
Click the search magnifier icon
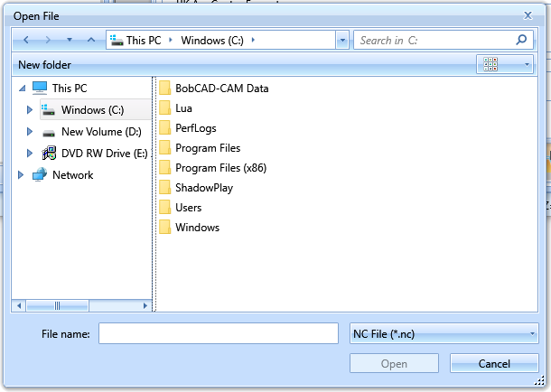click(521, 41)
